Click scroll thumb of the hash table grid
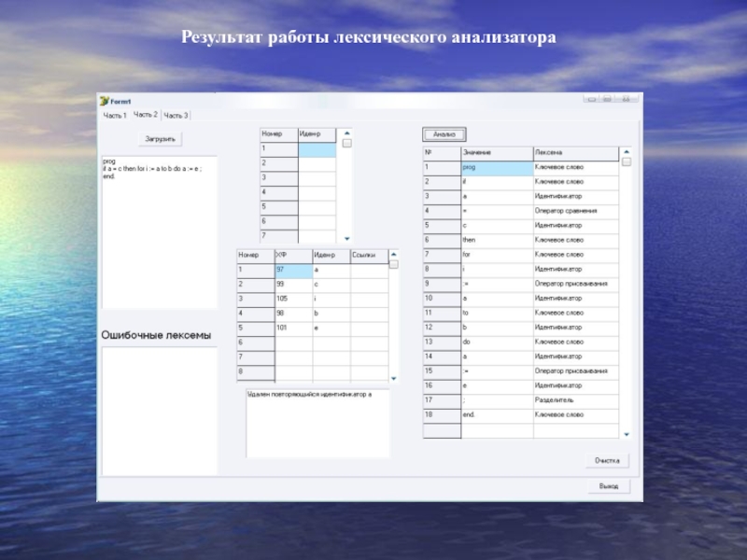Viewport: 747px width, 560px height. [393, 264]
